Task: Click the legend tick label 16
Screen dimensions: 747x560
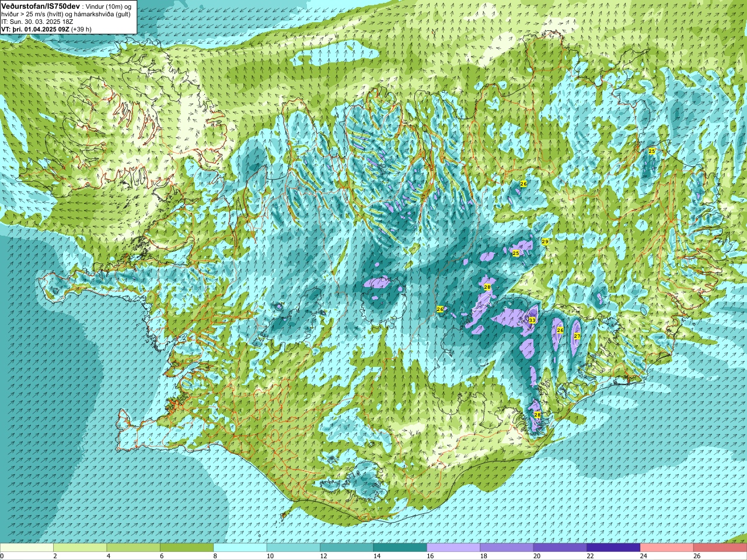Action: click(x=430, y=556)
